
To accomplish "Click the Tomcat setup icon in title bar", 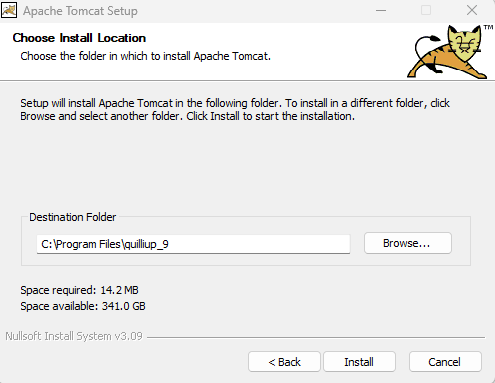I will click(9, 11).
